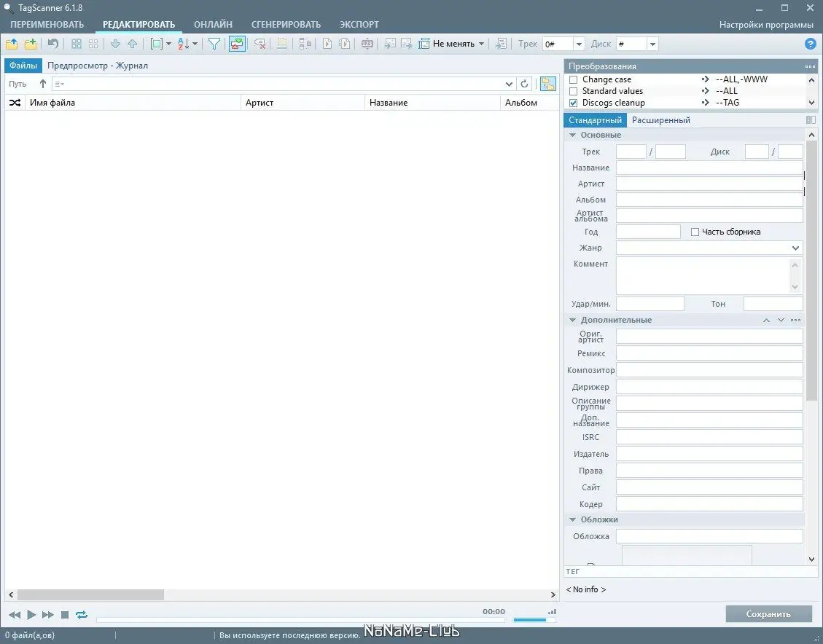Rewind with the double left arrow button
The image size is (823, 644).
(x=15, y=615)
